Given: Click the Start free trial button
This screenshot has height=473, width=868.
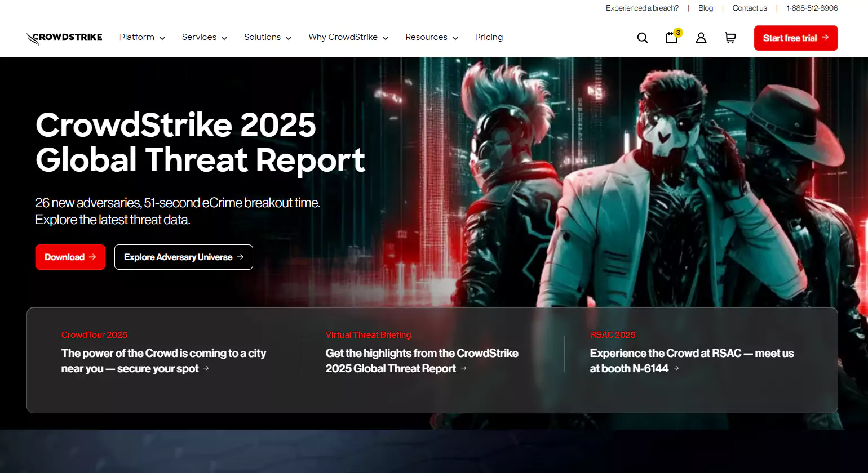Looking at the screenshot, I should pyautogui.click(x=795, y=38).
